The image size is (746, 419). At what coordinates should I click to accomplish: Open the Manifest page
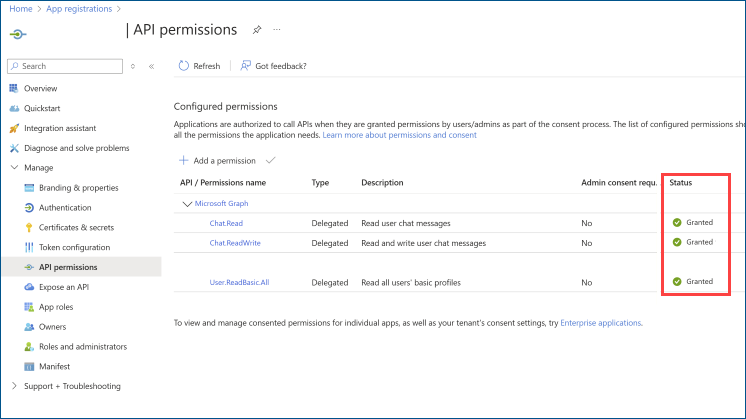(x=54, y=367)
